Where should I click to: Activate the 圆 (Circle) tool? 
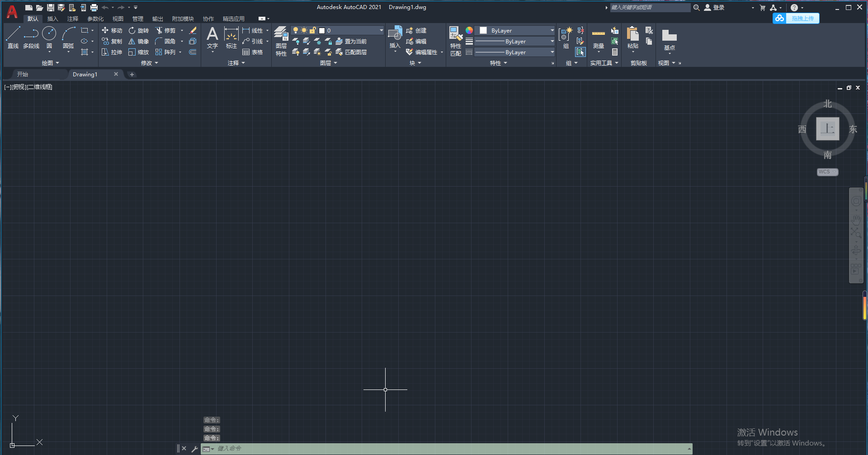[49, 34]
